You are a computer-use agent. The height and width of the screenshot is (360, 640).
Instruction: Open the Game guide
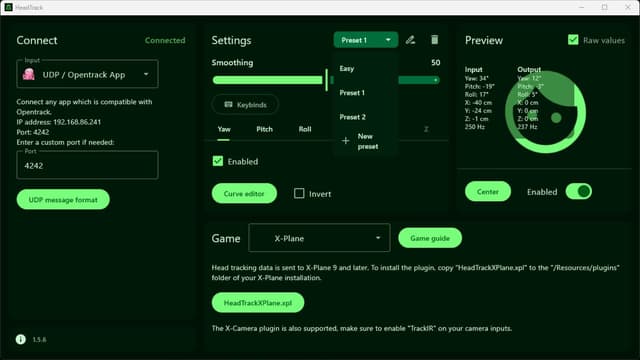430,238
